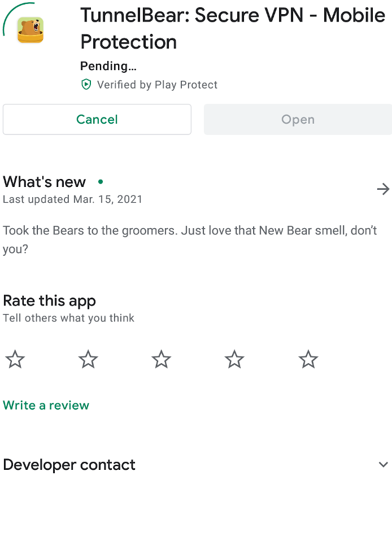Expand the Developer contact chevron
The height and width of the screenshot is (554, 392).
384,464
